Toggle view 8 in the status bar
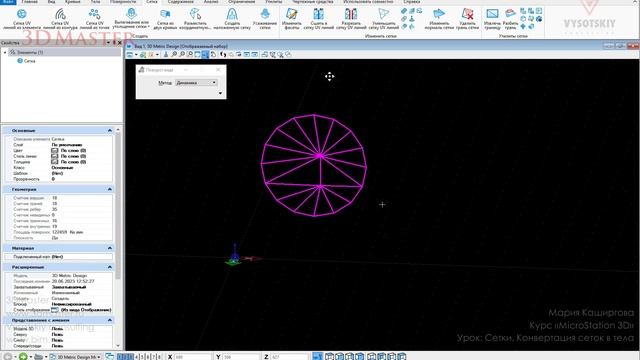 coord(160,357)
